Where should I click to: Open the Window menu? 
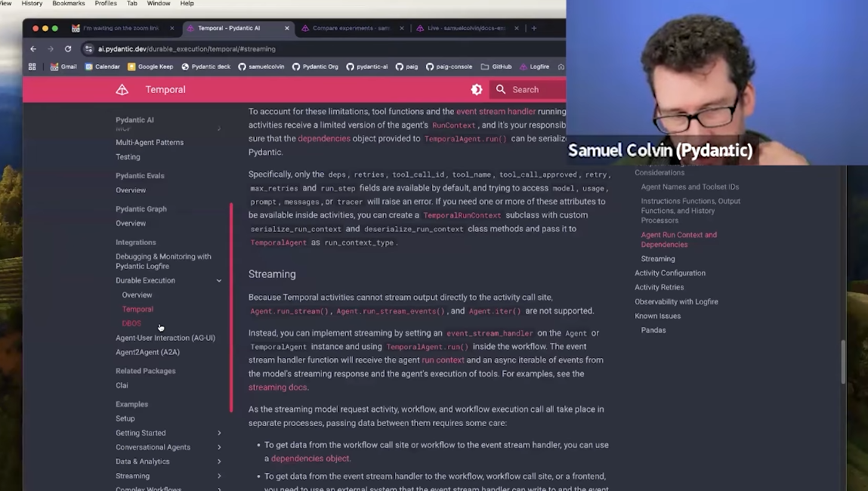coord(159,3)
